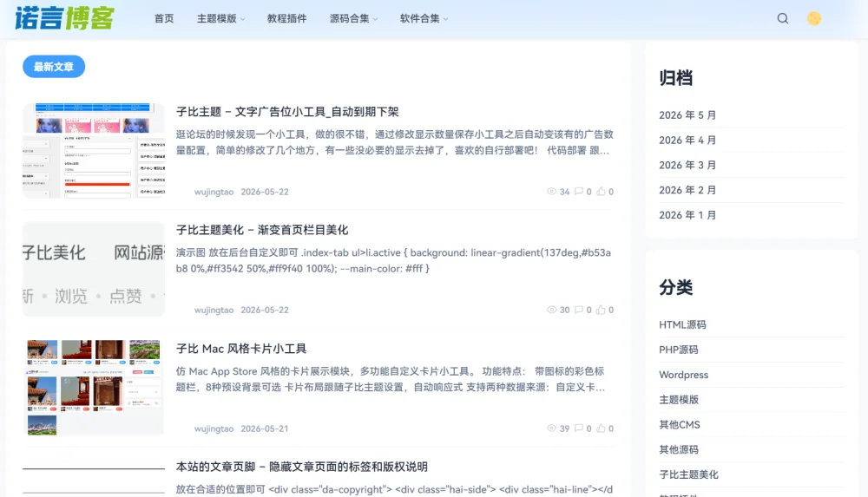Image resolution: width=868 pixels, height=497 pixels.
Task: Open the 子比主题美化 category
Action: [x=688, y=474]
